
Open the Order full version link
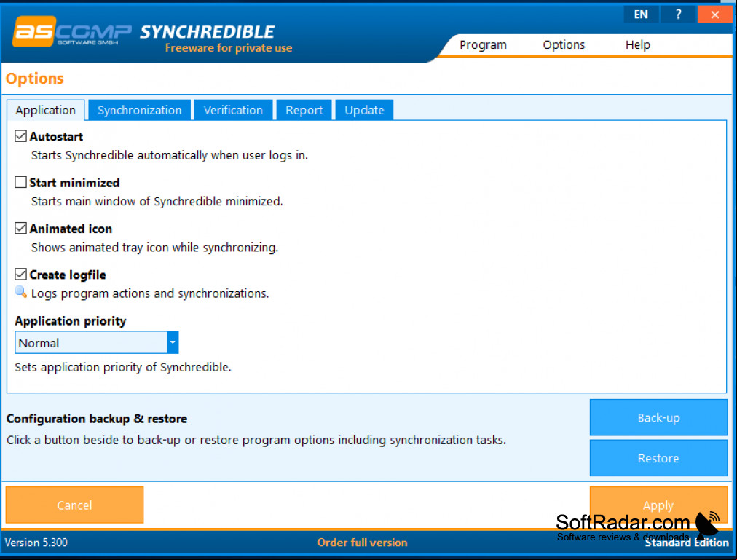tap(362, 542)
